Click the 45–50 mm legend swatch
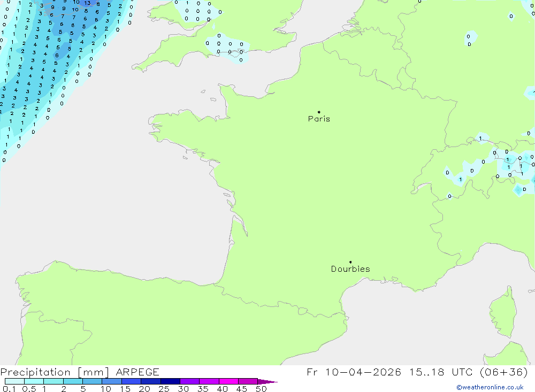This screenshot has width=535, height=392. tap(248, 381)
